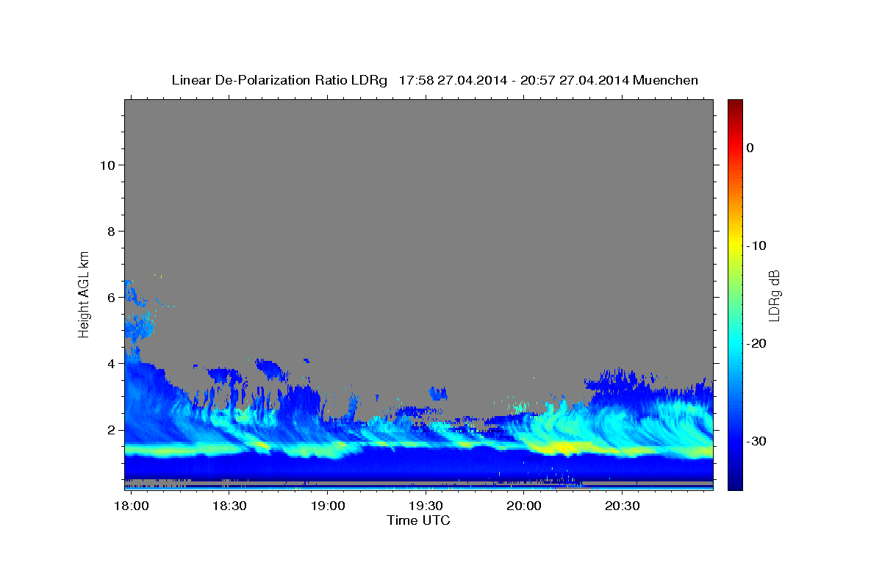Click the y-axis label "Height AGL km"
The height and width of the screenshot is (588, 882).
point(85,293)
